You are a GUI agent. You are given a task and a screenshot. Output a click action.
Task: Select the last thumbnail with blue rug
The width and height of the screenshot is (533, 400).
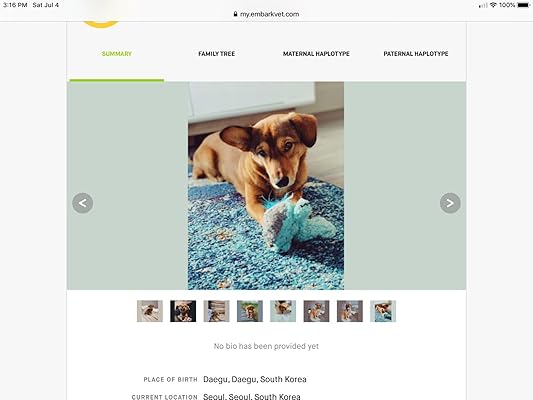(x=383, y=311)
